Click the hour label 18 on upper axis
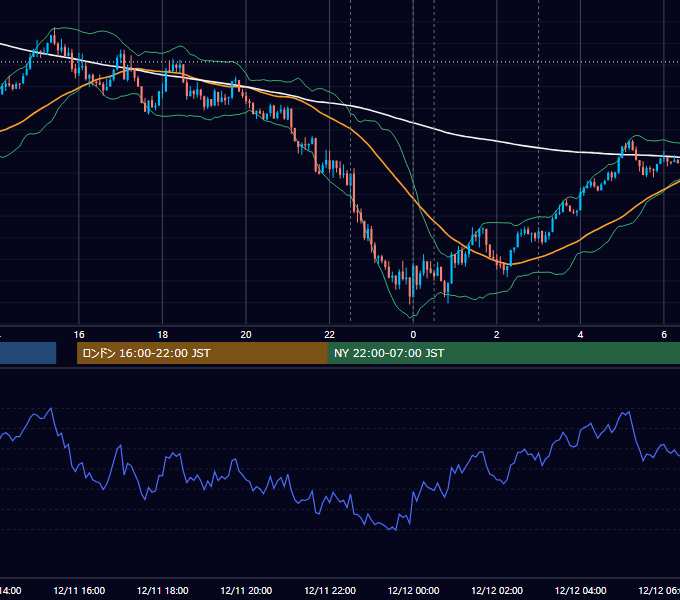The image size is (680, 600). [x=163, y=335]
